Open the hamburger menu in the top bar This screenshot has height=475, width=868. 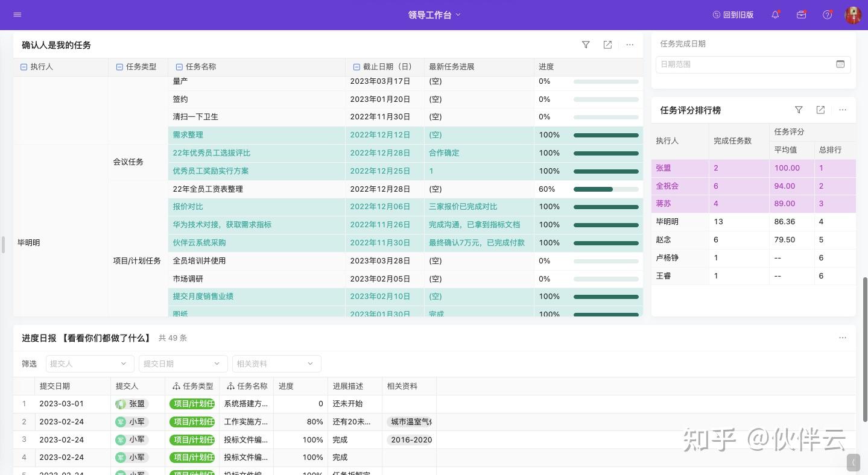click(17, 14)
